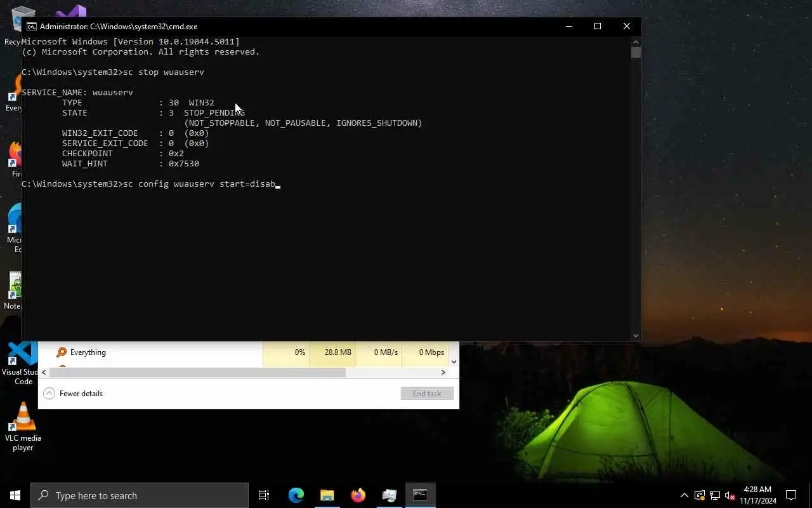Image resolution: width=812 pixels, height=508 pixels.
Task: Click the taskbar search box
Action: coord(140,495)
